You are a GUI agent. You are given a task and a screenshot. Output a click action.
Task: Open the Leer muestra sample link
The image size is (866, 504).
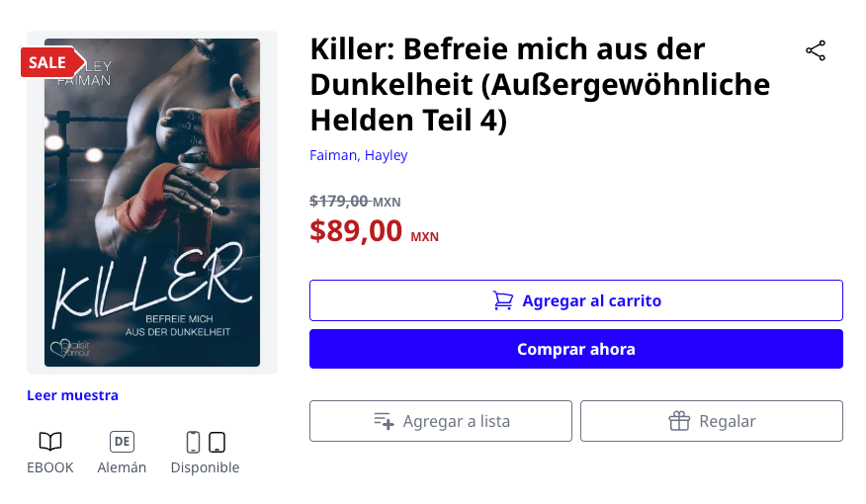pos(72,395)
